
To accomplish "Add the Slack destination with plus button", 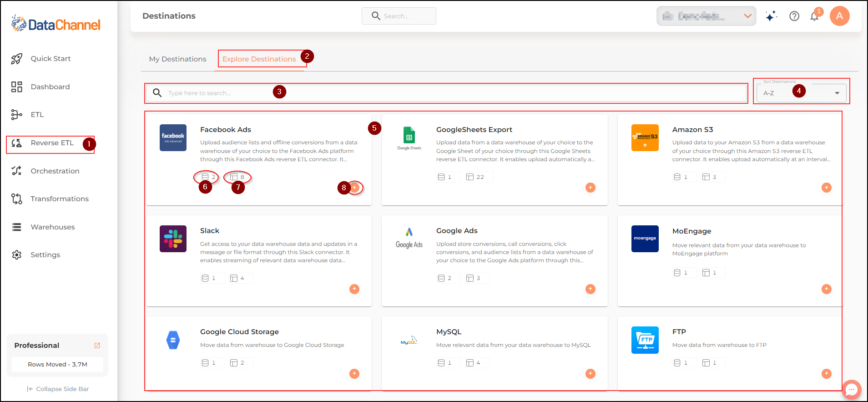I will pos(354,289).
